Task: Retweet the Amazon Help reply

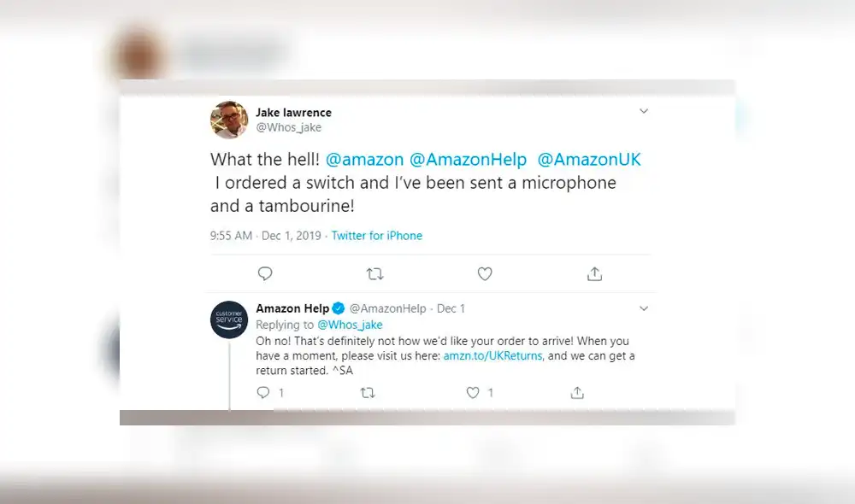Action: pos(368,392)
